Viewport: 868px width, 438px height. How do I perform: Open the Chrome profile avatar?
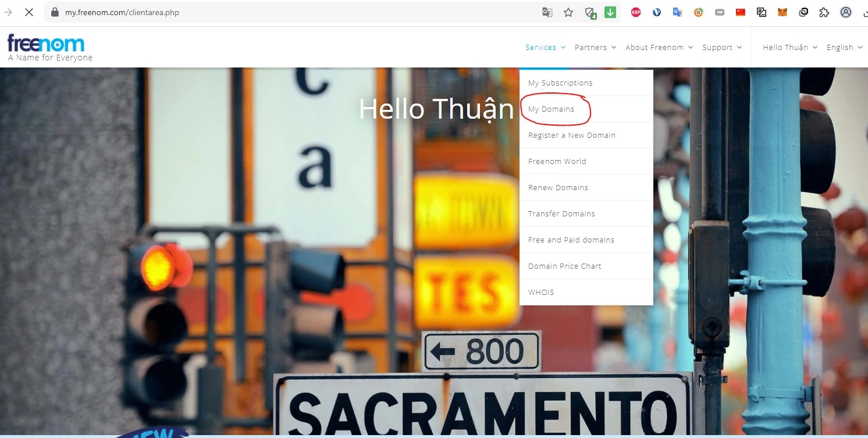tap(846, 12)
